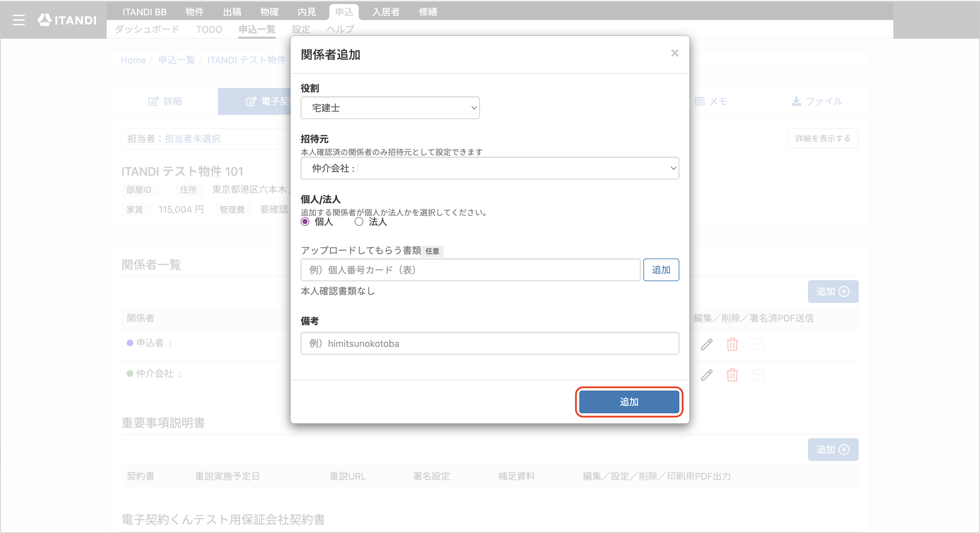
Task: Select the 法人 radio button
Action: click(359, 221)
